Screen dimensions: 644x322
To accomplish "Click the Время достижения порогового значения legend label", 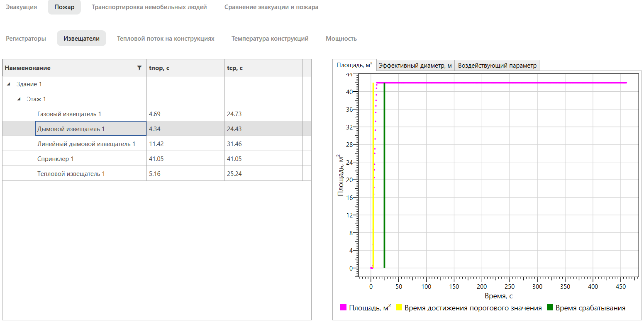I will coord(473,308).
